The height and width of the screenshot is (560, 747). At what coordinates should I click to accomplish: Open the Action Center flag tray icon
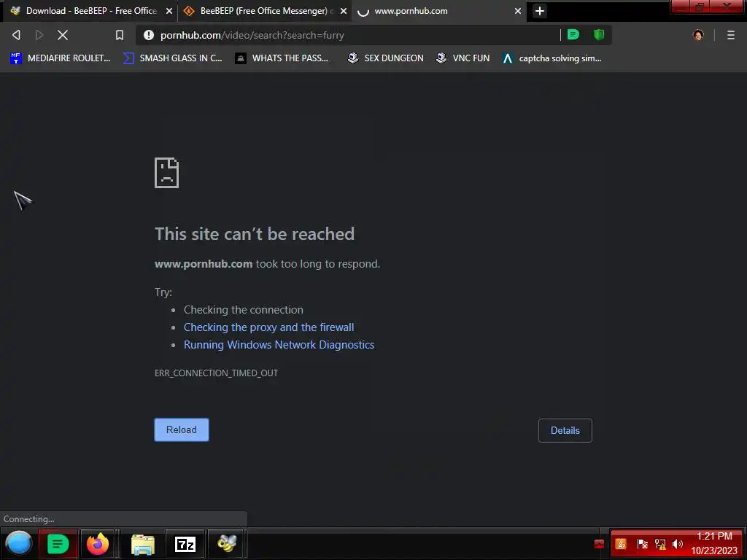pyautogui.click(x=642, y=544)
